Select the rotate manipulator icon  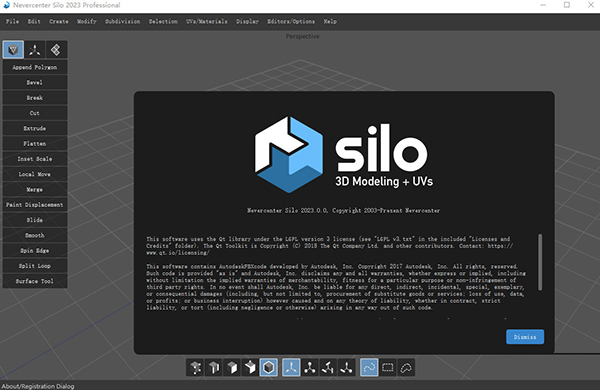328,367
